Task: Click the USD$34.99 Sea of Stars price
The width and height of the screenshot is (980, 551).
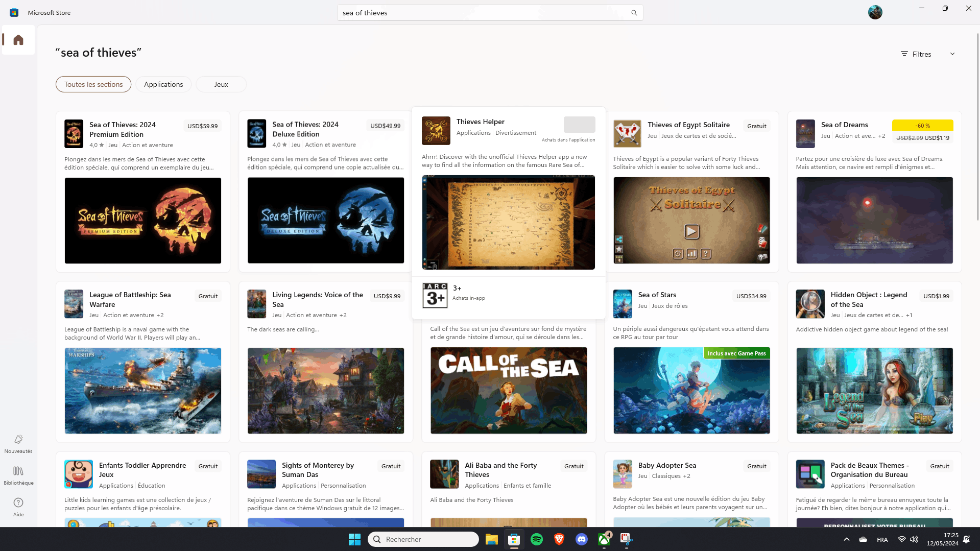Action: (751, 296)
